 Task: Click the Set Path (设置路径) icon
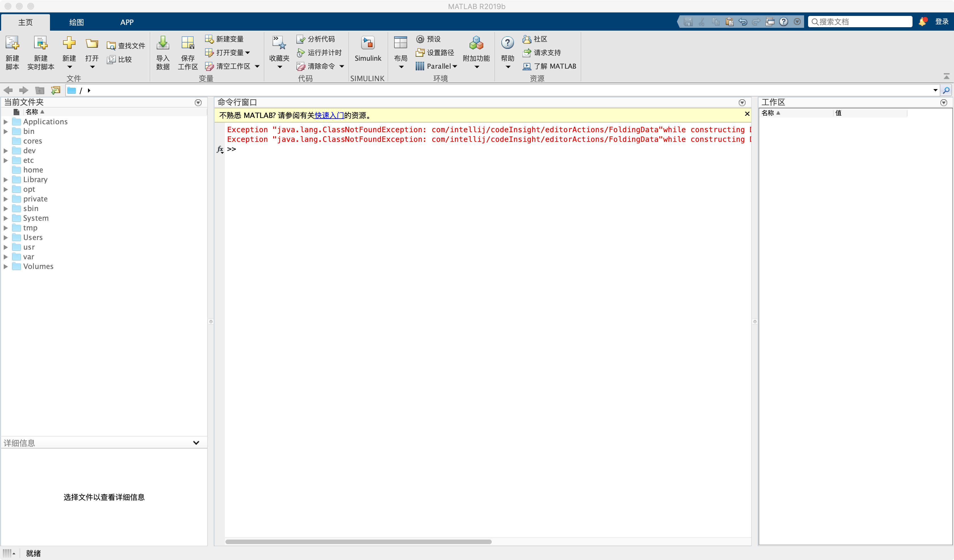coord(420,52)
